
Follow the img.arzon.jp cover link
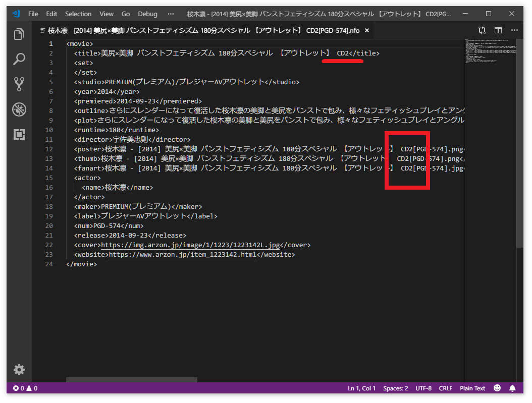(190, 245)
